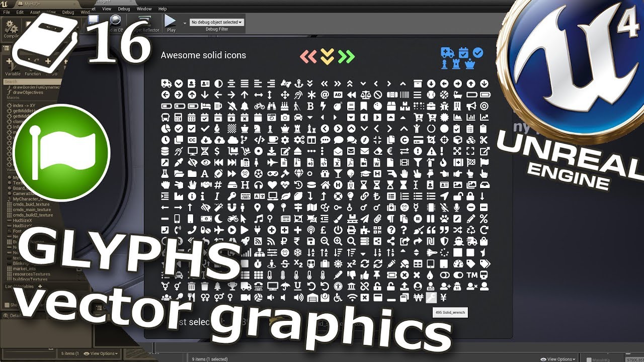Open the View menu in widget editor
Screen dimensions: 644x362
tap(107, 9)
